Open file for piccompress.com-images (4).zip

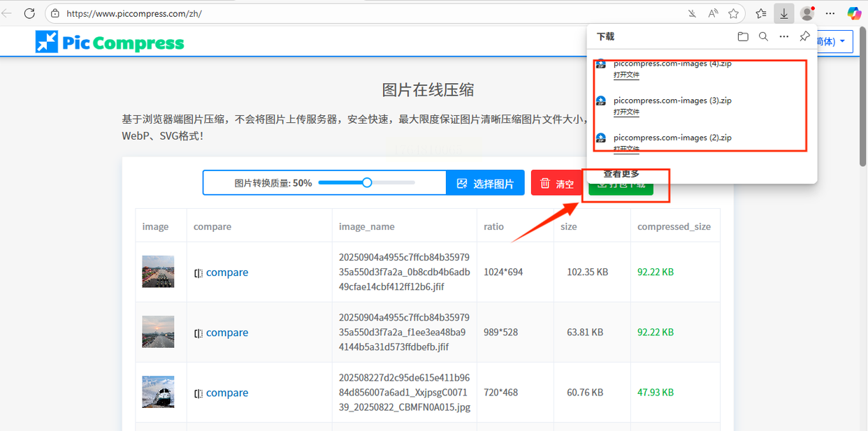pos(627,75)
